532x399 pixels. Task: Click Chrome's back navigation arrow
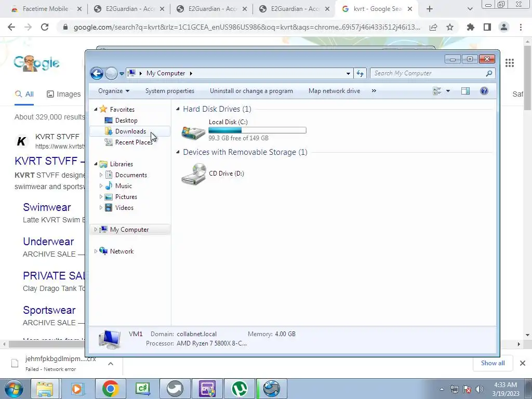pyautogui.click(x=11, y=27)
